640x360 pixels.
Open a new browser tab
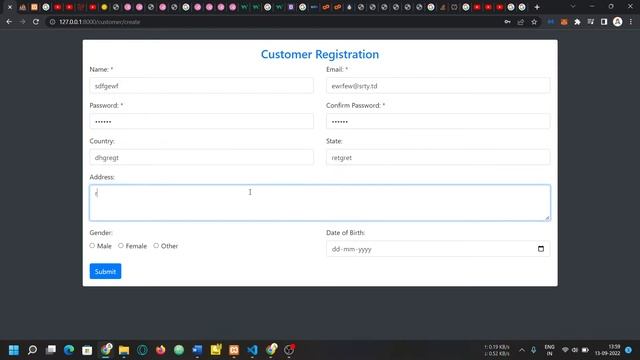click(537, 7)
